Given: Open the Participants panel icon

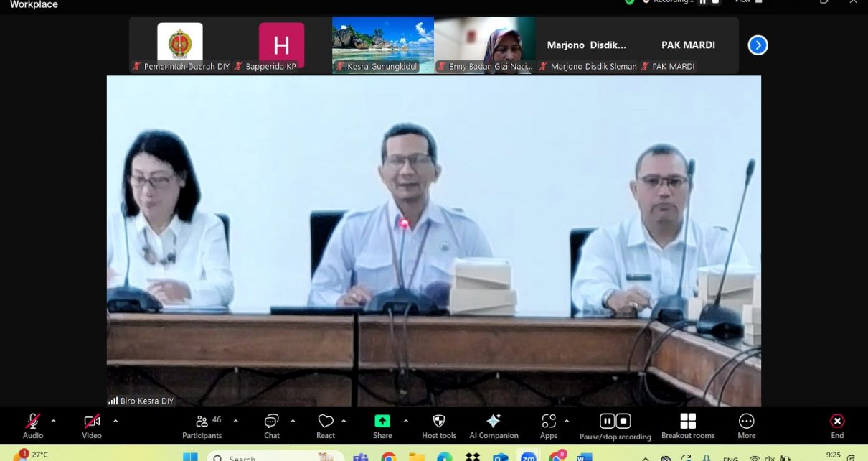Looking at the screenshot, I should point(202,422).
